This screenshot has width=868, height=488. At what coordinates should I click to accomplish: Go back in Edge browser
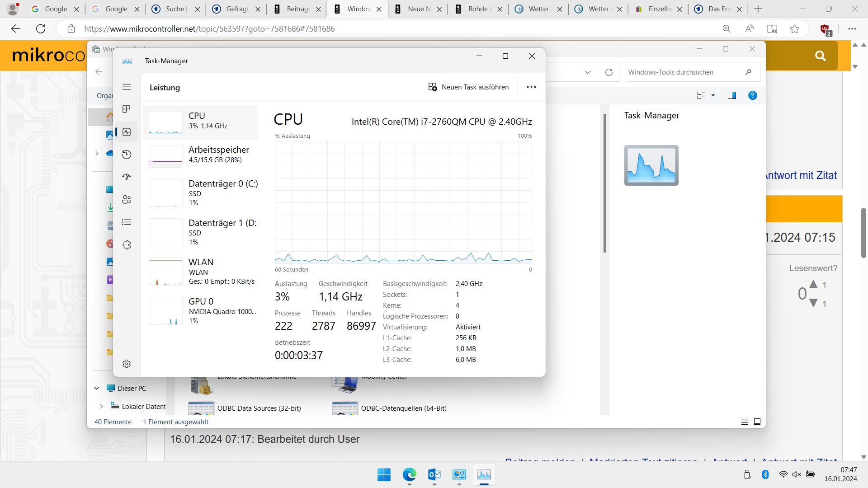(x=16, y=29)
